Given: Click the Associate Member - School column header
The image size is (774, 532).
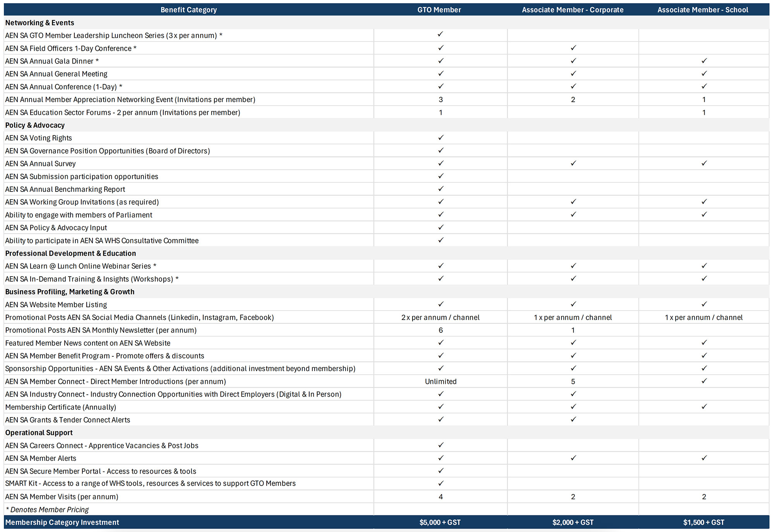Looking at the screenshot, I should (x=703, y=10).
